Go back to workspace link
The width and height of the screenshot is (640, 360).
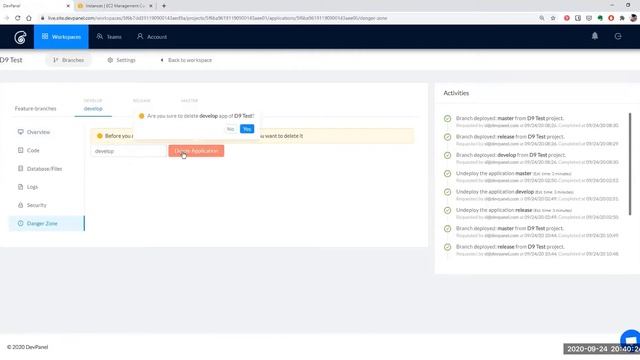(186, 60)
